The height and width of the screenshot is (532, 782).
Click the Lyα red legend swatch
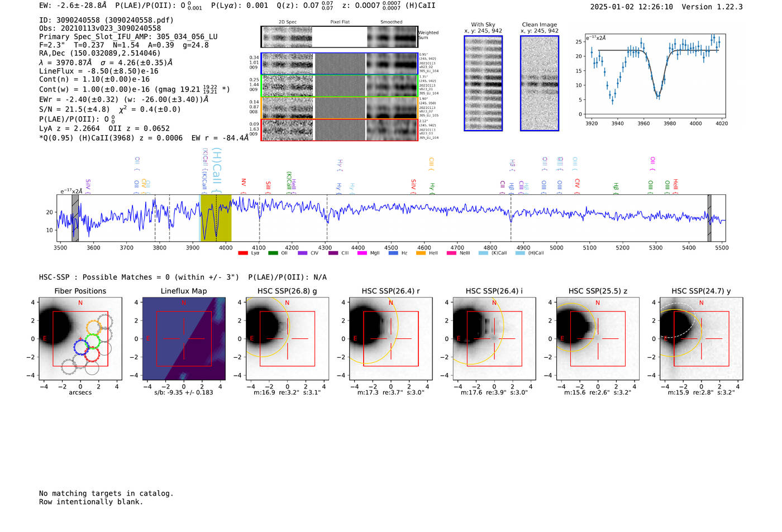[x=242, y=253]
